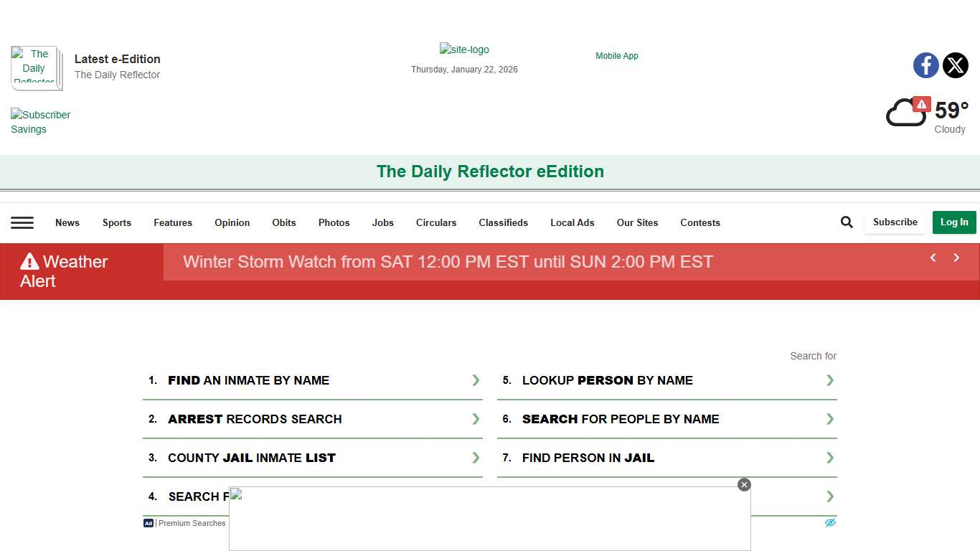Open the Latest e-Edition thumbnail

[36, 68]
